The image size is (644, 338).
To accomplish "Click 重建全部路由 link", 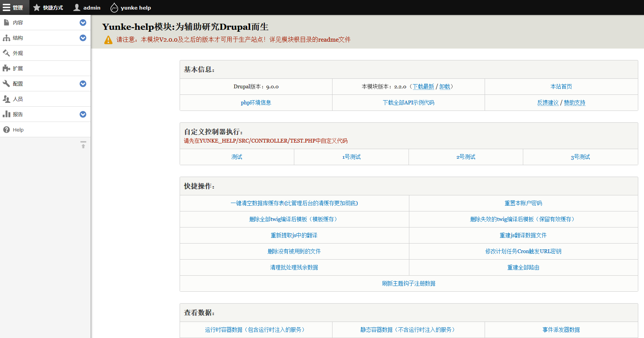I will click(x=524, y=268).
